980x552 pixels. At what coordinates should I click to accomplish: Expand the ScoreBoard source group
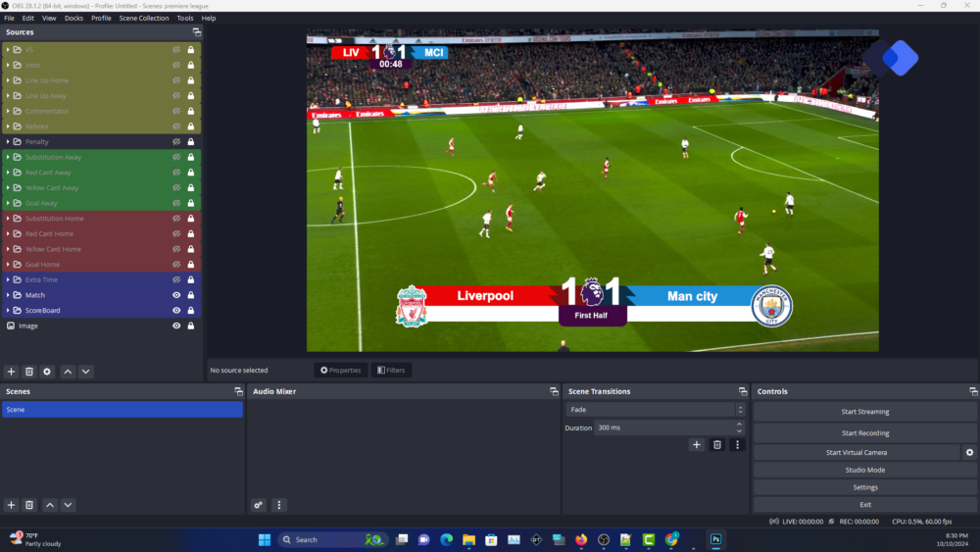[x=8, y=310]
